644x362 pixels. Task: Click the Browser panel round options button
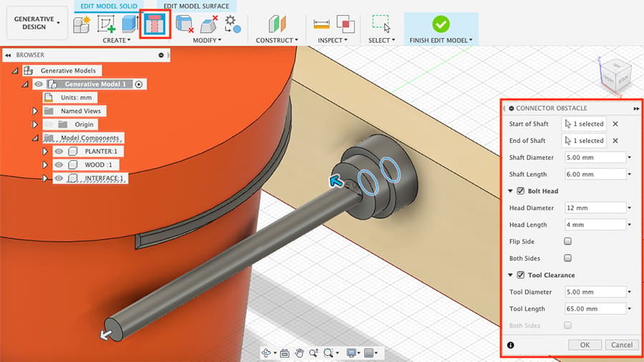click(x=161, y=55)
